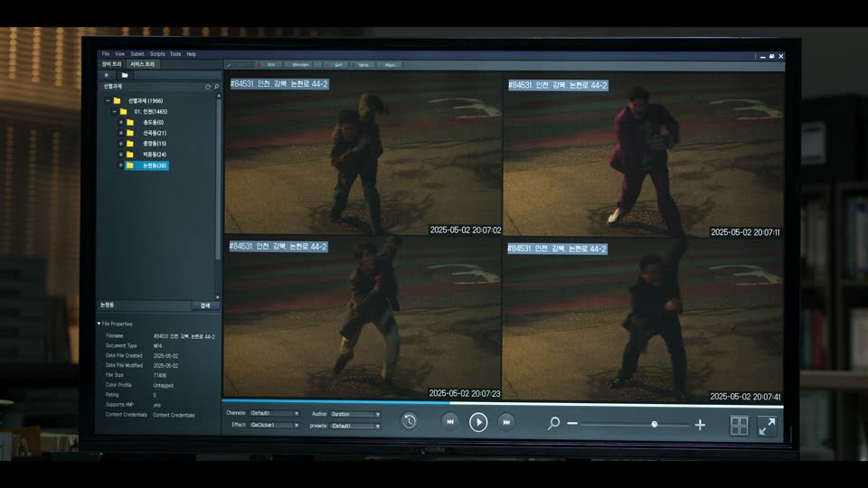Skip to next clip
The height and width of the screenshot is (488, 868).
(x=506, y=422)
